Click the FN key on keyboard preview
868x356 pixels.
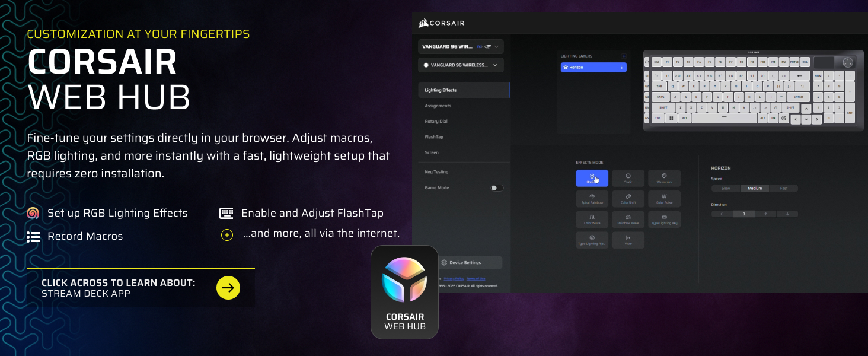(773, 118)
